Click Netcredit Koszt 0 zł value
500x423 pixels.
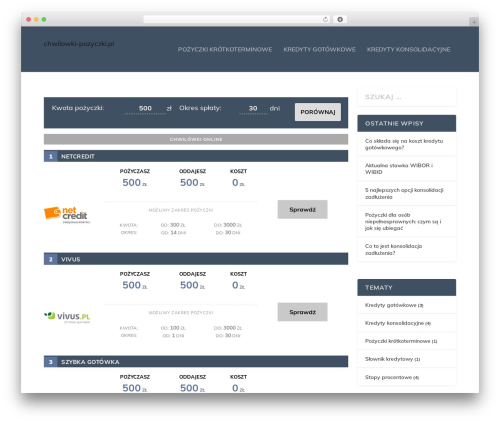click(x=238, y=183)
